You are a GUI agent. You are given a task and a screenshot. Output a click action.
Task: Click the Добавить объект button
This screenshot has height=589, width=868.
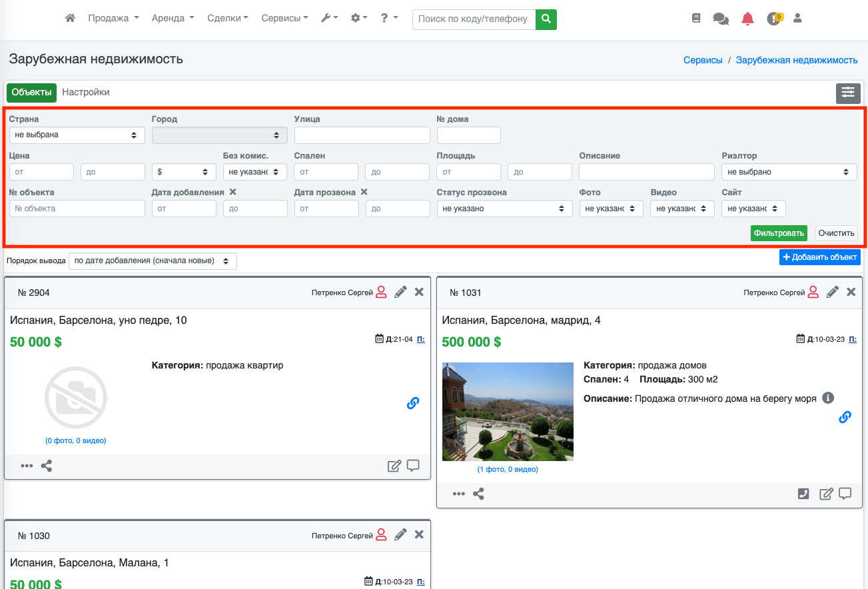point(819,257)
